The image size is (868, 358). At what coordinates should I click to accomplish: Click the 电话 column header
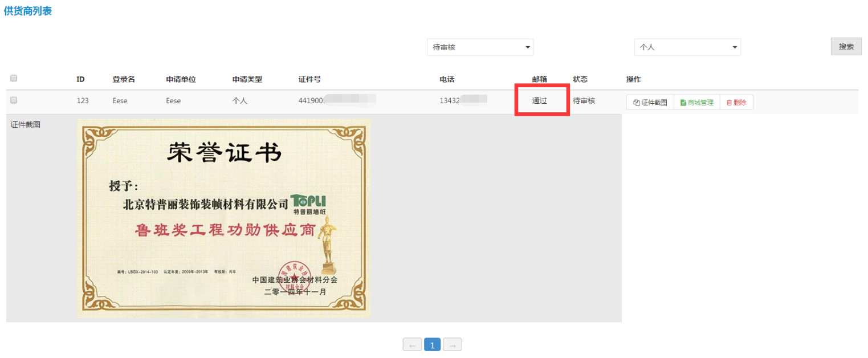447,79
